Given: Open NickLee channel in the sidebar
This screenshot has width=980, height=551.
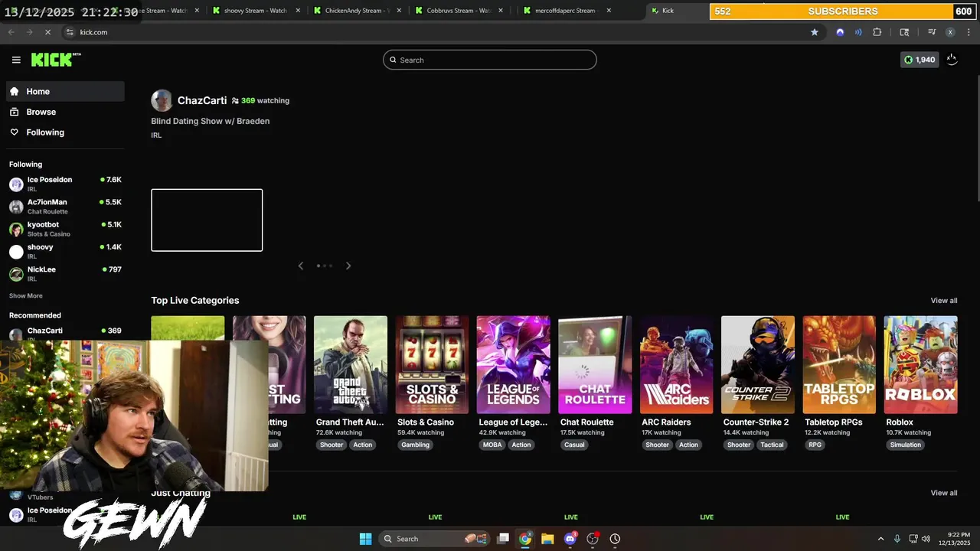Looking at the screenshot, I should pos(65,273).
